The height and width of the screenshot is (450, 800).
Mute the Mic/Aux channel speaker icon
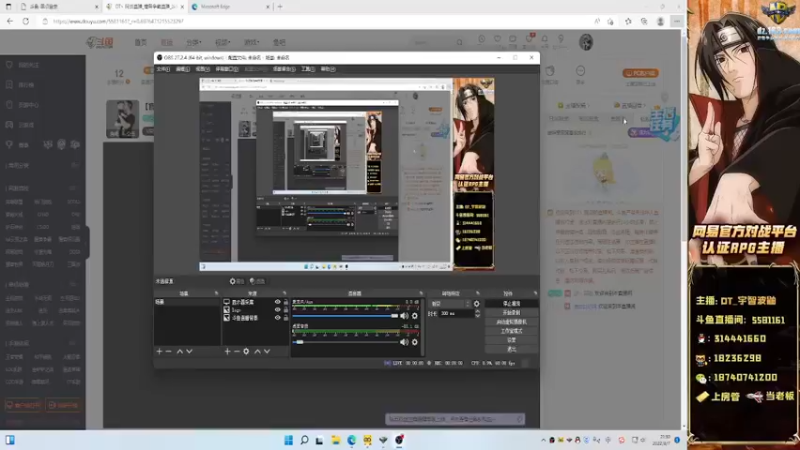pyautogui.click(x=404, y=316)
